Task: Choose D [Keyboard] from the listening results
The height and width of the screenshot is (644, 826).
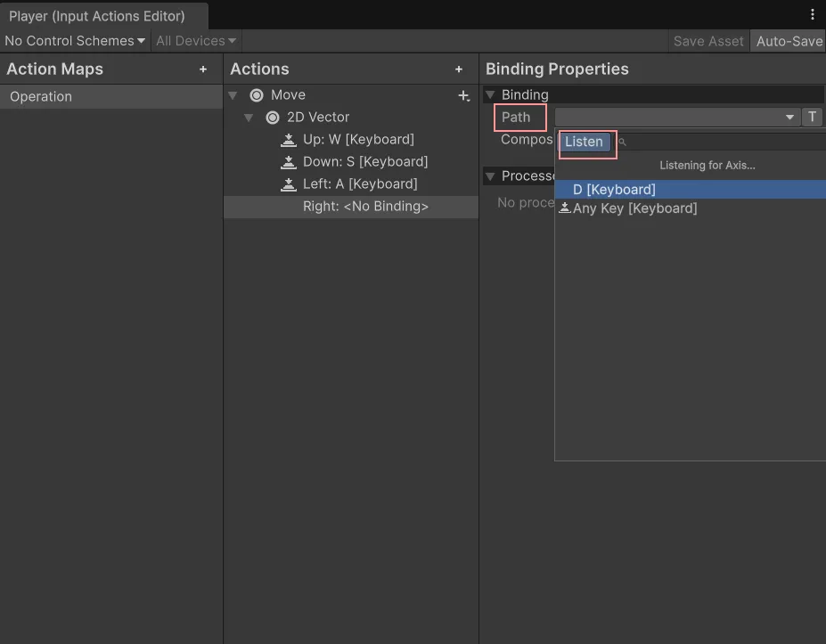Action: [615, 190]
